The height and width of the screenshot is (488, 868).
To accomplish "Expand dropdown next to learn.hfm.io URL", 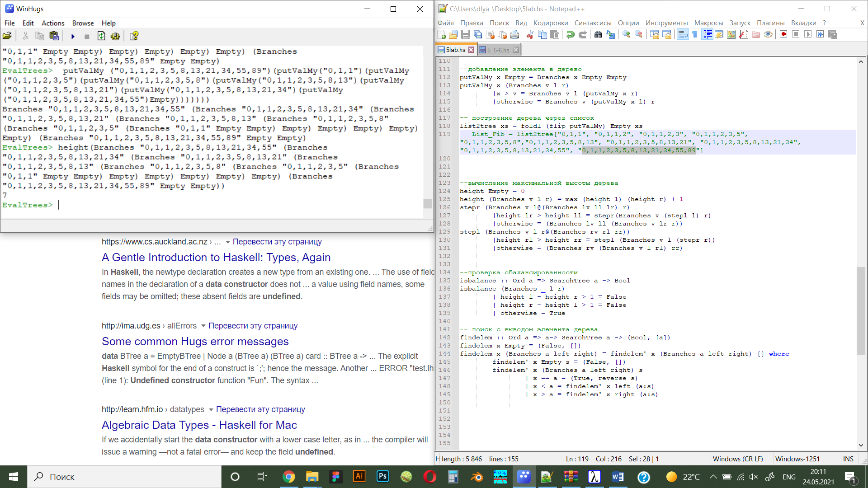I will tap(211, 410).
